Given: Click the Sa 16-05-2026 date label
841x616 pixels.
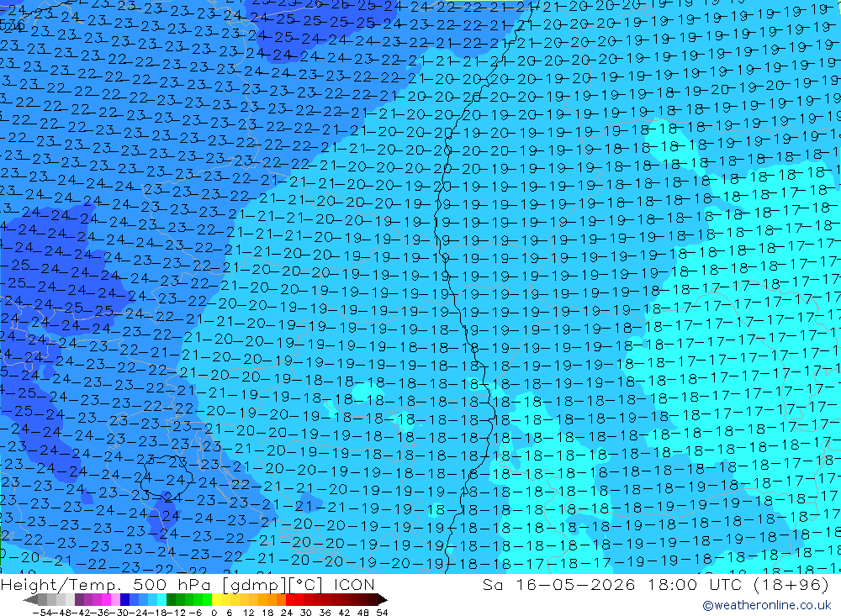Looking at the screenshot, I should [559, 584].
